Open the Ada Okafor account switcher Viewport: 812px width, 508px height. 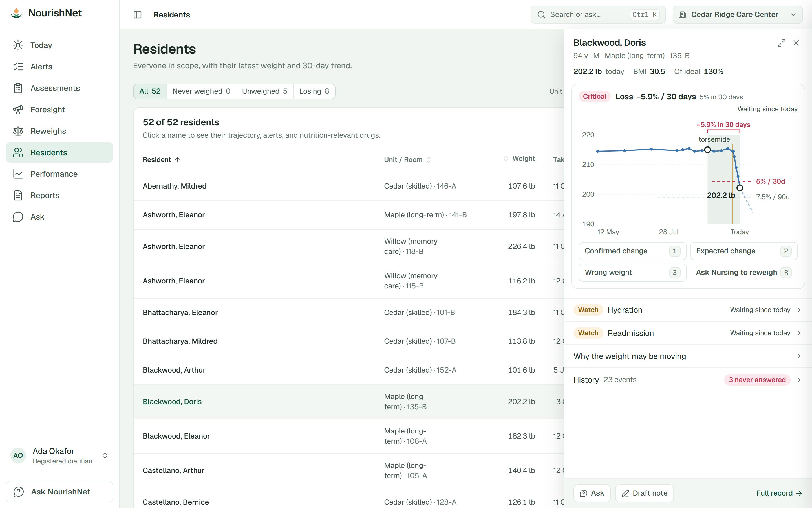pos(59,456)
